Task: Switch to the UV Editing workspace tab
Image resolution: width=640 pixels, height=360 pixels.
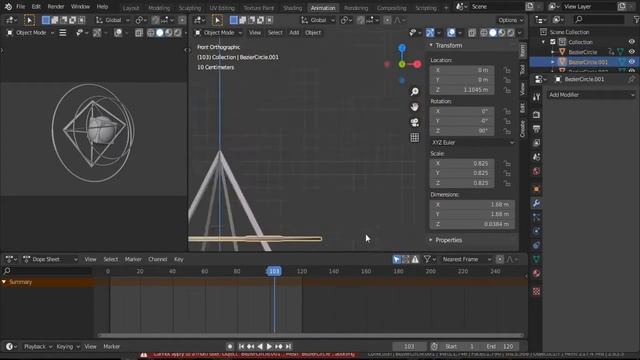Action: coord(222,8)
